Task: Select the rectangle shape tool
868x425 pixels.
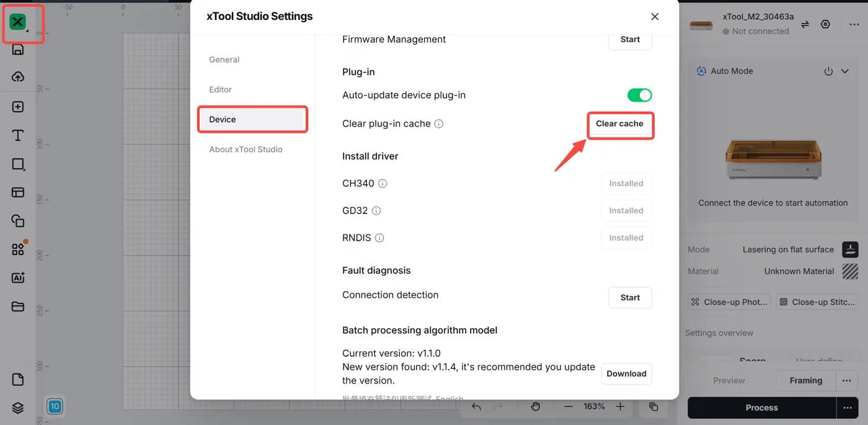Action: (x=18, y=164)
